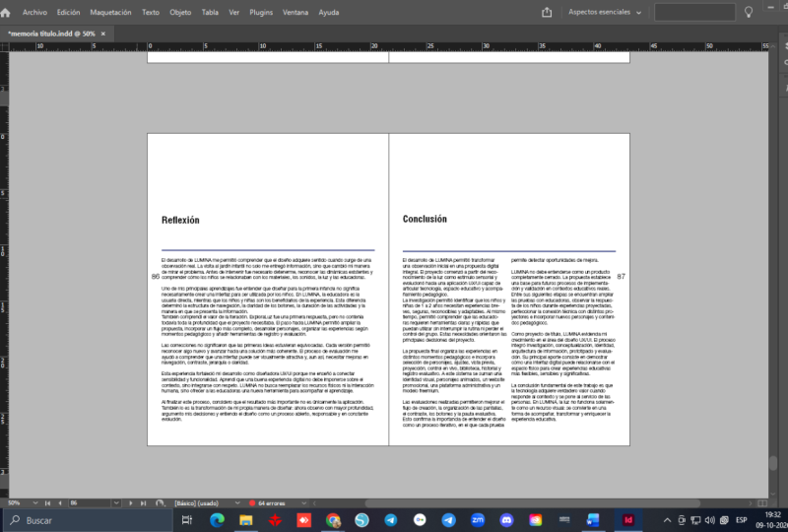Open the red star app in taskbar
Viewport: 788px width, 532px height.
coord(275,520)
